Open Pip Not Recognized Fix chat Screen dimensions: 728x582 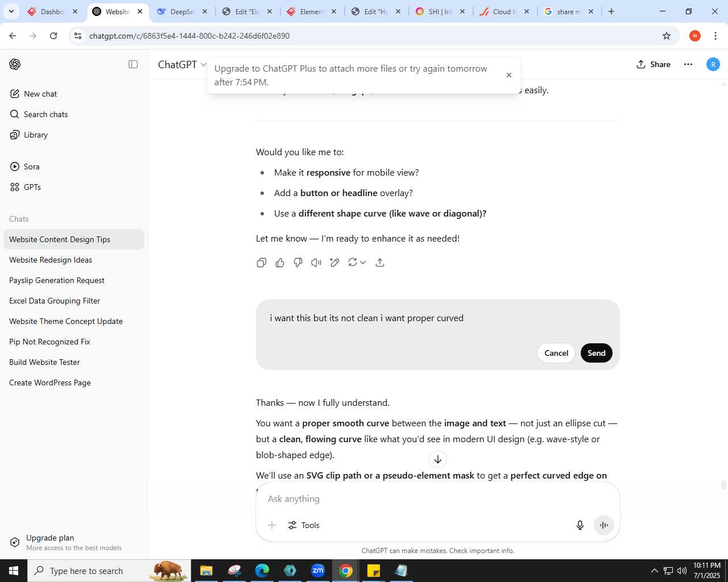click(74, 342)
